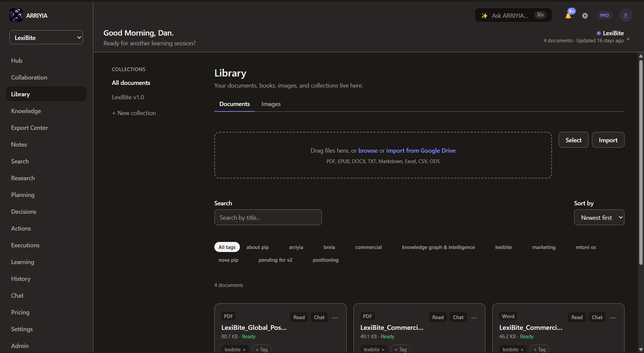This screenshot has width=644, height=353.
Task: Click the ARRIYIA logo icon
Action: [x=16, y=15]
